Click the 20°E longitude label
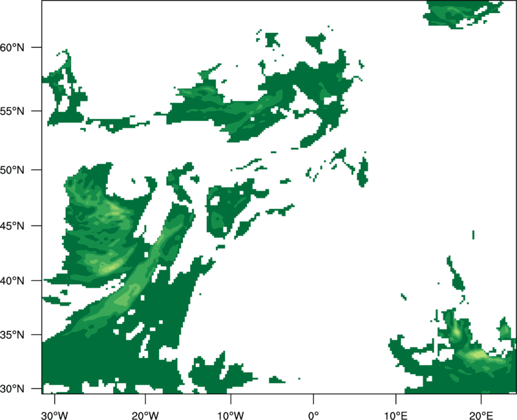This screenshot has height=420, width=517. [x=481, y=415]
